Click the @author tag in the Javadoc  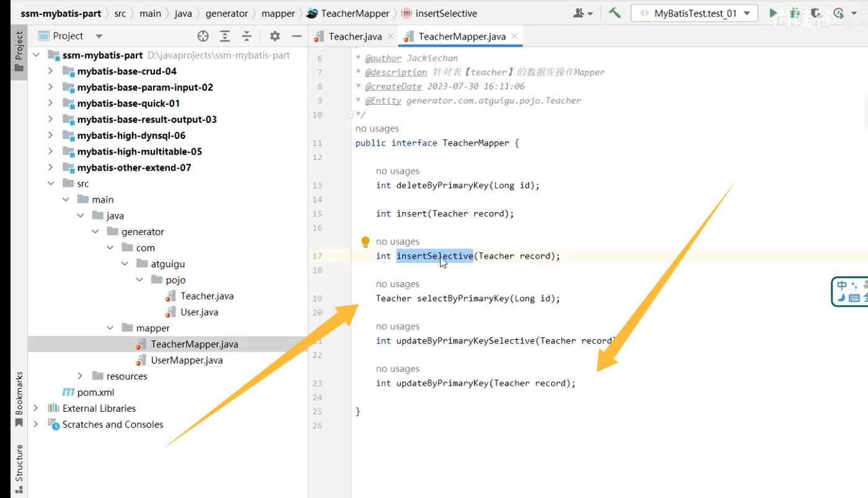(383, 58)
